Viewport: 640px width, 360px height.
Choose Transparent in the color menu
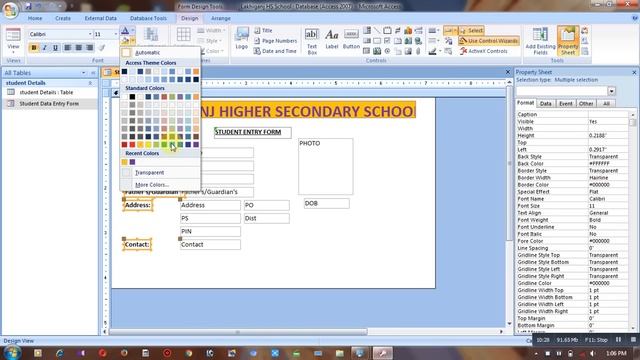pyautogui.click(x=160, y=173)
